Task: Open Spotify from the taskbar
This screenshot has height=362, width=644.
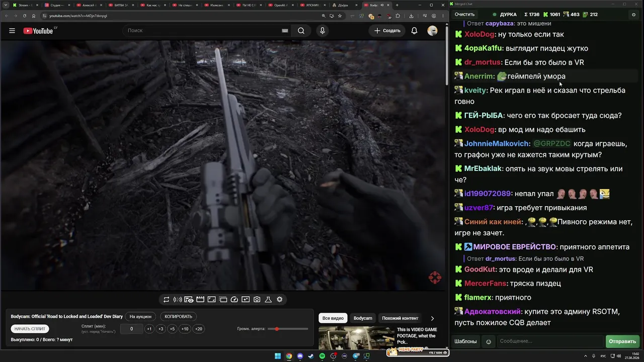Action: pos(323,356)
